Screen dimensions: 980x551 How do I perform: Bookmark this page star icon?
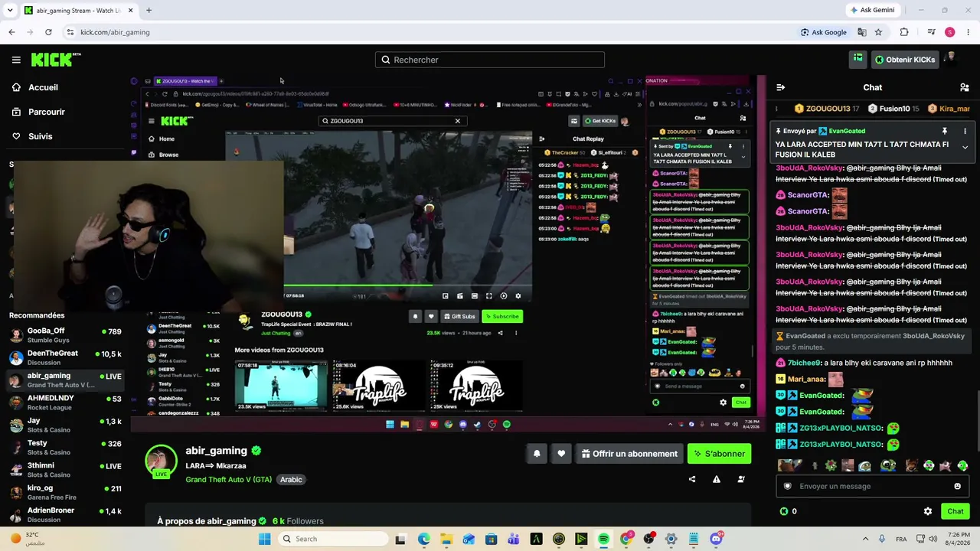click(x=878, y=32)
